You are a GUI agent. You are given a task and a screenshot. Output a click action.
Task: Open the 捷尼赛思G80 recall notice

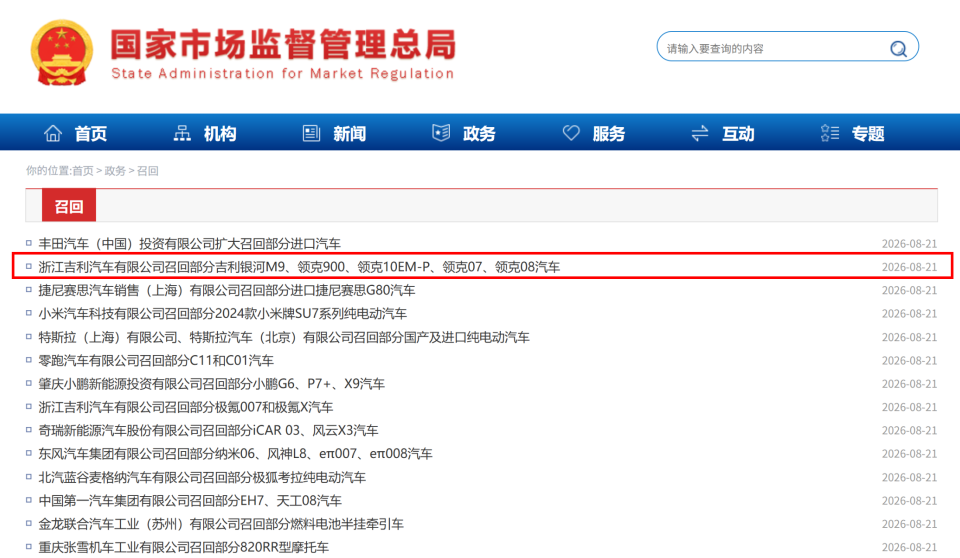point(227,290)
